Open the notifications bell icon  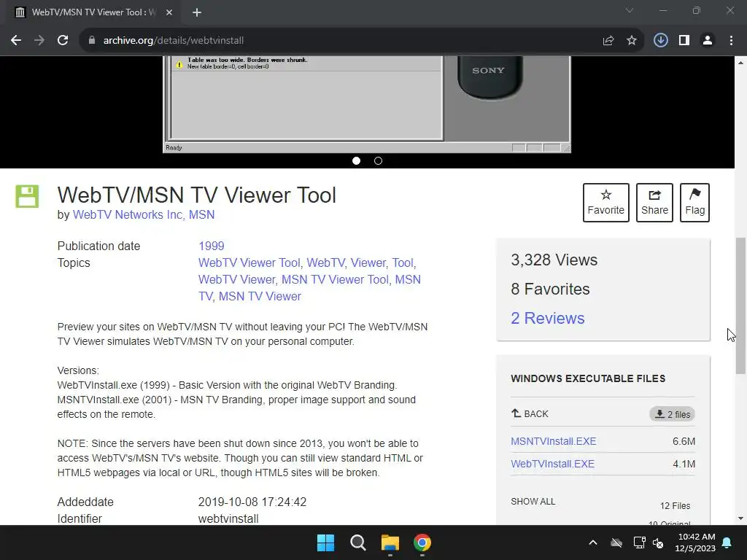(727, 542)
